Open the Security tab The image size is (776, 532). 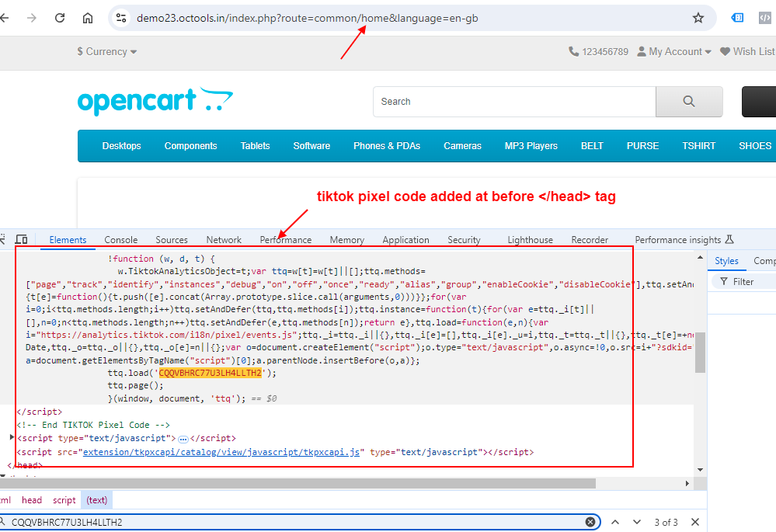464,239
